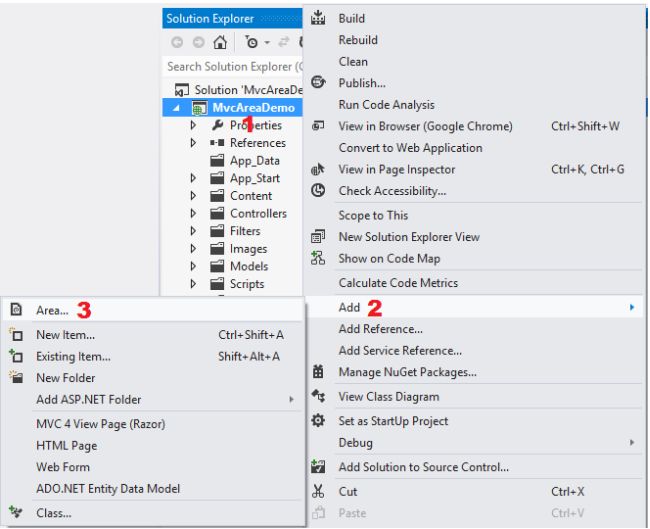Click the scissors Cut icon
Image resolution: width=650 pixels, height=529 pixels.
(x=318, y=491)
